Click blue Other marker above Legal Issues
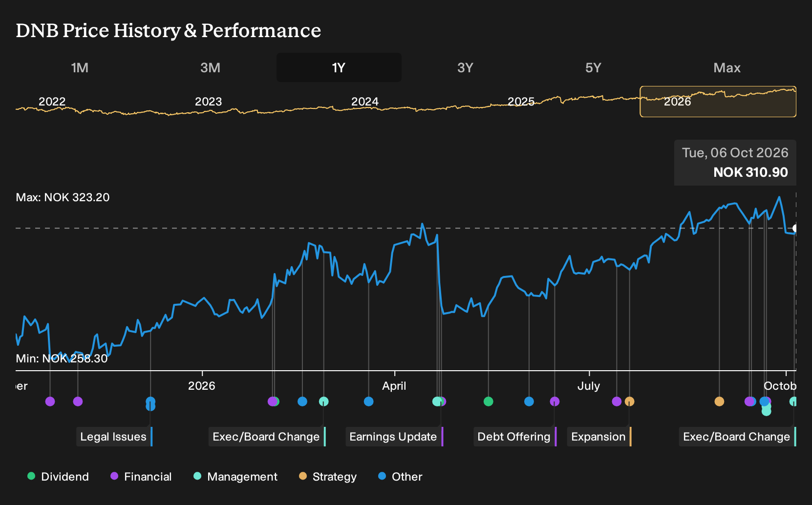The height and width of the screenshot is (505, 812). pyautogui.click(x=150, y=402)
